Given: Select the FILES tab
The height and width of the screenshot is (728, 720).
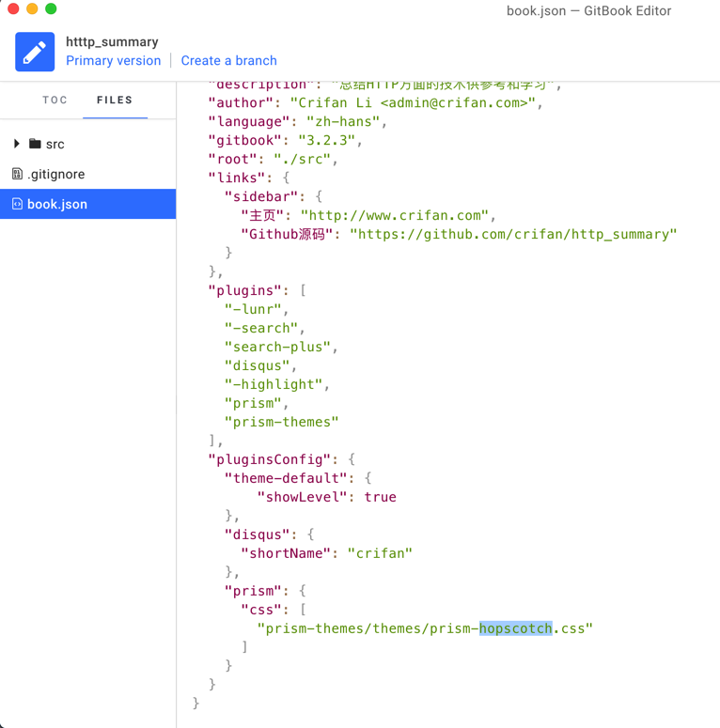Looking at the screenshot, I should (x=115, y=100).
